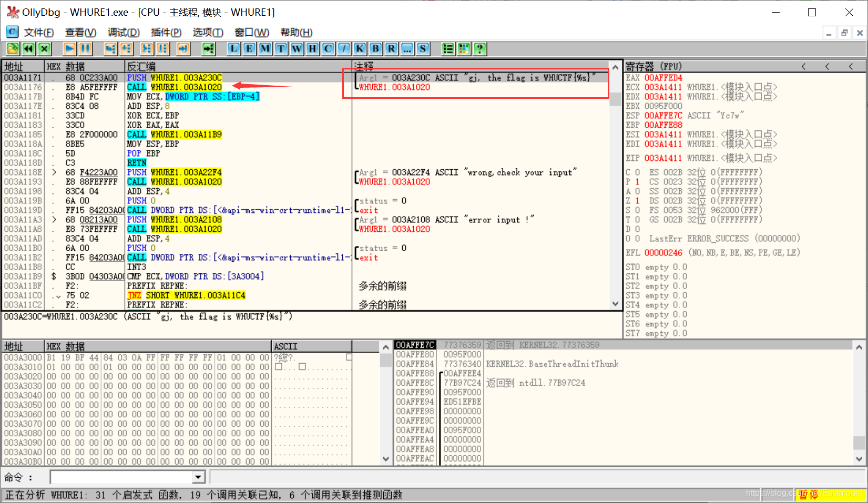The width and height of the screenshot is (868, 503).
Task: Click the Go to address icon
Action: tap(209, 49)
